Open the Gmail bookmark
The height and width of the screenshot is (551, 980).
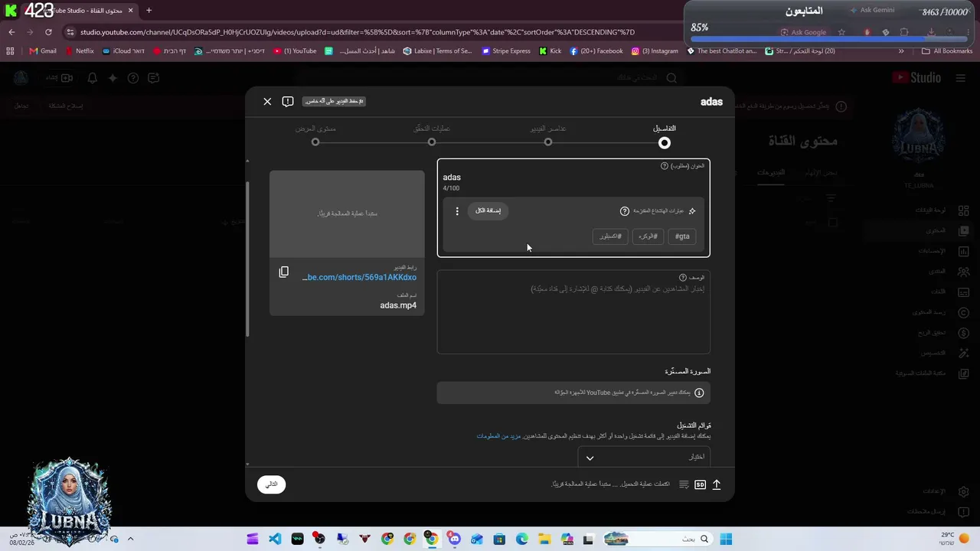pyautogui.click(x=43, y=51)
